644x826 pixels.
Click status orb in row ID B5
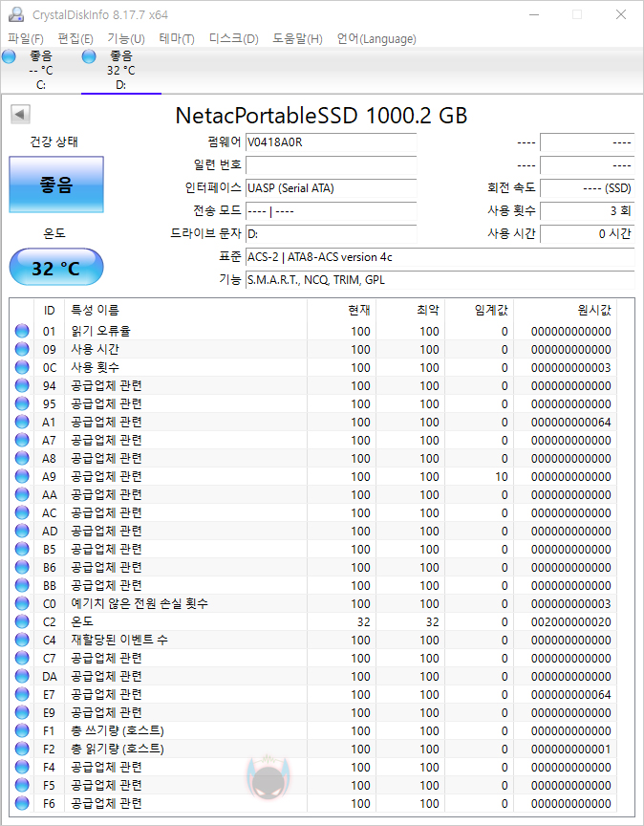(x=22, y=550)
